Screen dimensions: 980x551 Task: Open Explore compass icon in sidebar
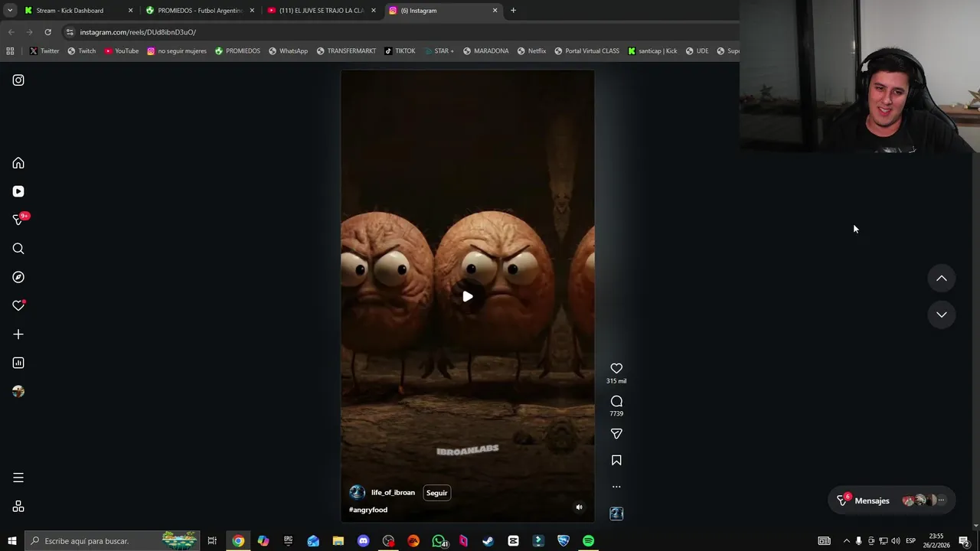[x=18, y=277]
